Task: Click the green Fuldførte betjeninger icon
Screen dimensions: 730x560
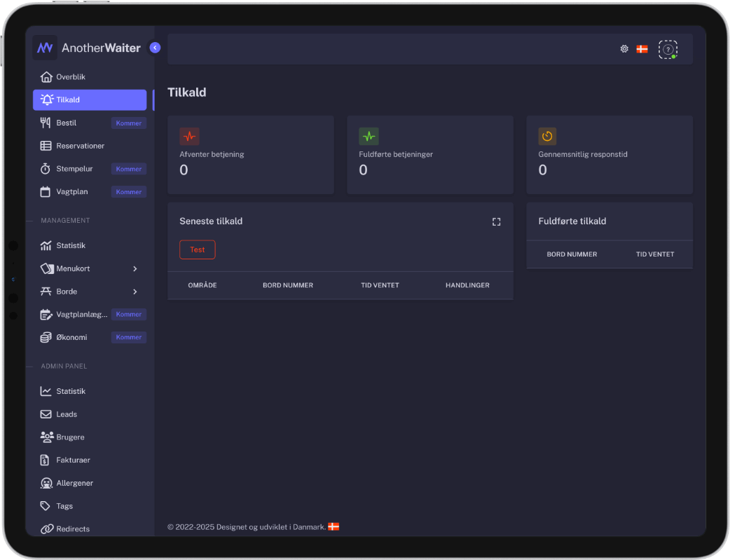Action: [x=369, y=136]
